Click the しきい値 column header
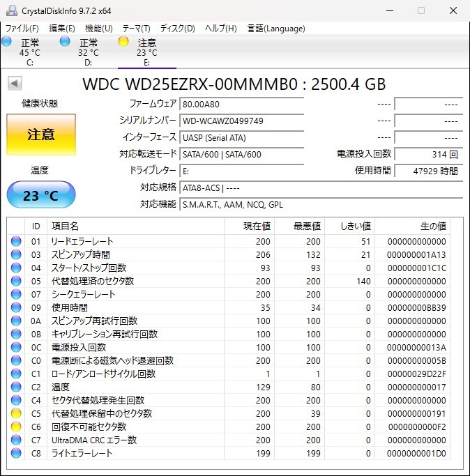The height and width of the screenshot is (476, 470). [x=350, y=227]
